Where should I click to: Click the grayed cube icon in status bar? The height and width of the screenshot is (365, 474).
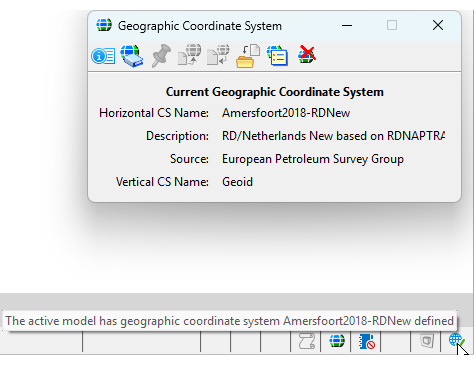click(x=427, y=341)
